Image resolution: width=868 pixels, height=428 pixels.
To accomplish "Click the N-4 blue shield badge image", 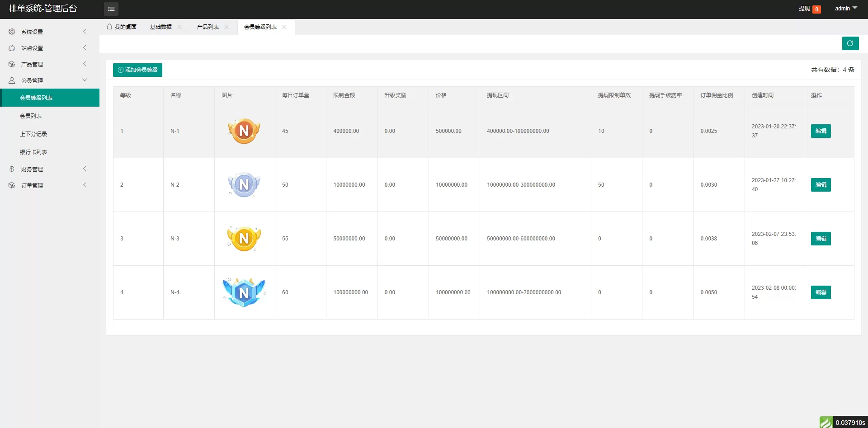I will pyautogui.click(x=244, y=292).
